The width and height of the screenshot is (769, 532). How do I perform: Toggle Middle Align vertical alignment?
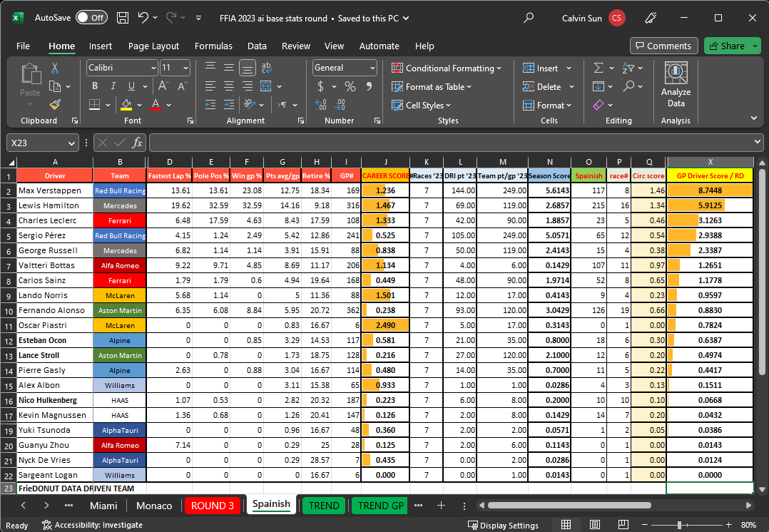[228, 68]
